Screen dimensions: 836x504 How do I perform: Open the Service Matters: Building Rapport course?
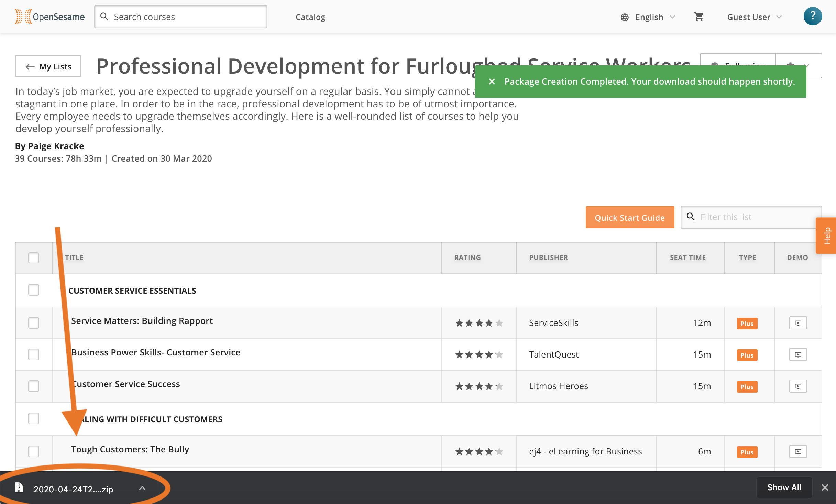pyautogui.click(x=142, y=321)
